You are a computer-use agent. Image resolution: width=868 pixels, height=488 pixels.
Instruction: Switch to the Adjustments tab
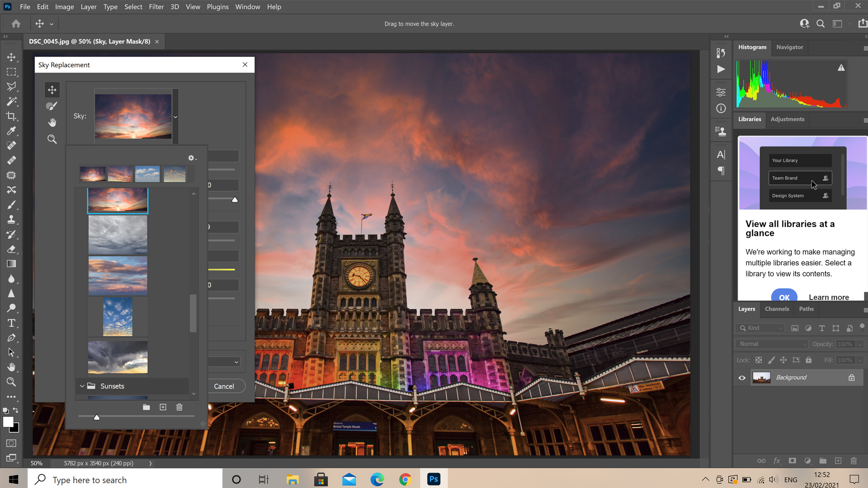[787, 118]
